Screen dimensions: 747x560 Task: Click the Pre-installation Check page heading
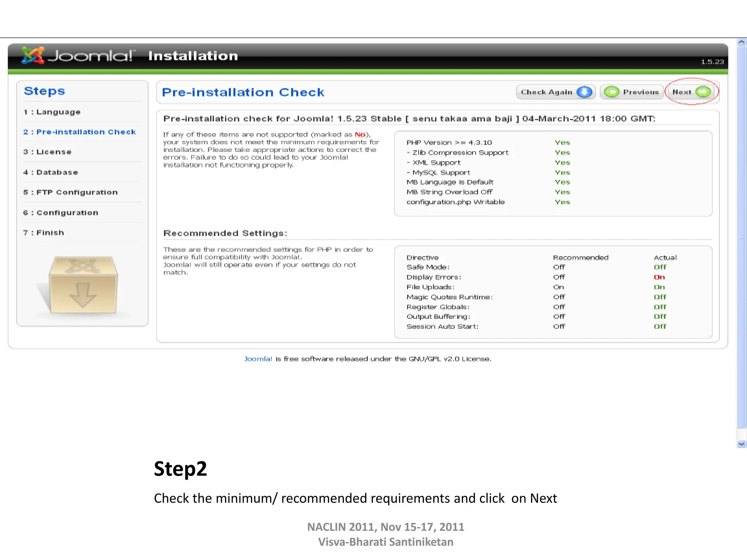(243, 92)
